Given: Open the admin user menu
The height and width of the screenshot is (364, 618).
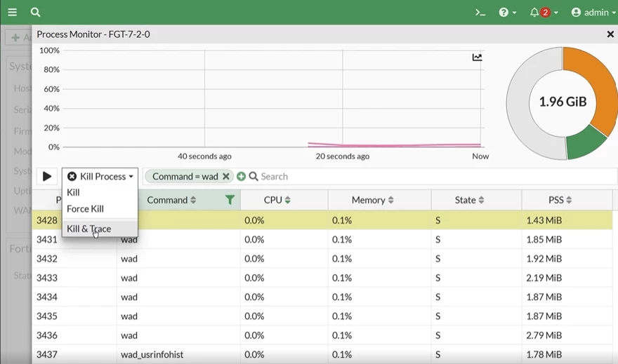Looking at the screenshot, I should (x=593, y=13).
